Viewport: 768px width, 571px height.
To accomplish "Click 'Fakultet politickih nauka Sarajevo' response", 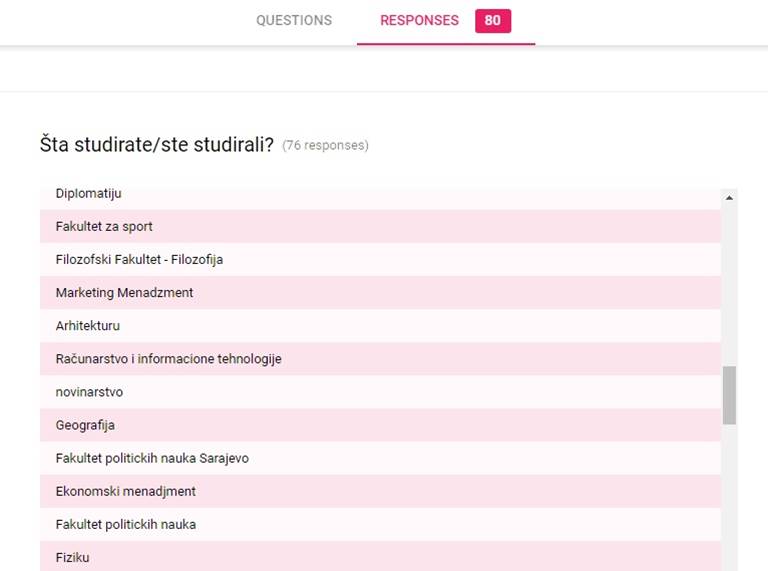I will pos(152,458).
